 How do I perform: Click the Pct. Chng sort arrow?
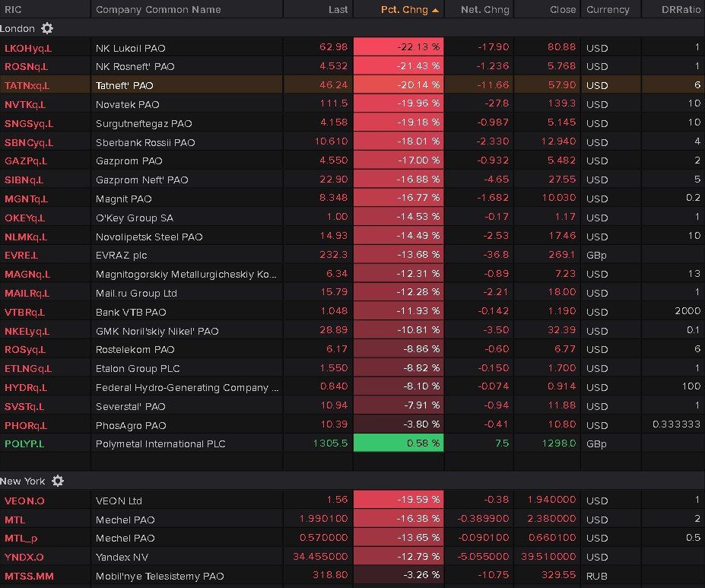[x=435, y=10]
